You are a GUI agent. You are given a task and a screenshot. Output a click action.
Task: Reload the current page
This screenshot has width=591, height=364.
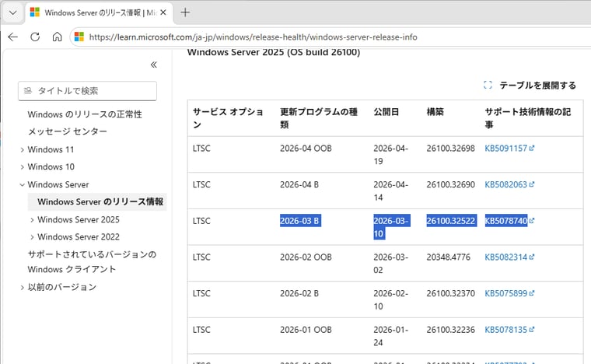[35, 37]
